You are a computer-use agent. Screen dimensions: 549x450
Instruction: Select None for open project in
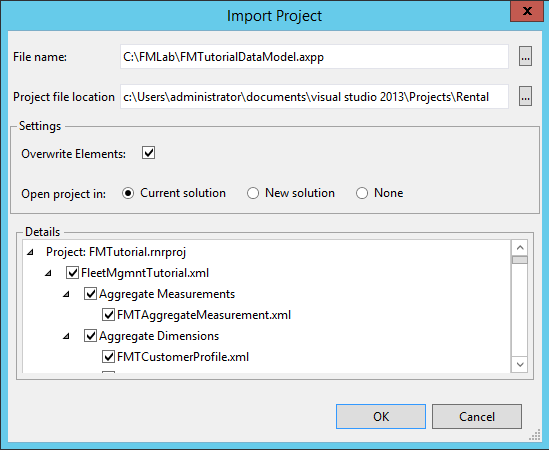tap(362, 193)
